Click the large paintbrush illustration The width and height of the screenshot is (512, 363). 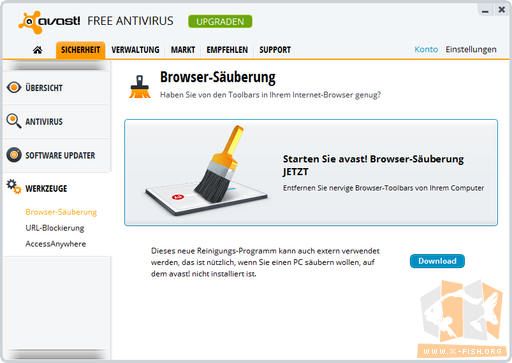[207, 170]
